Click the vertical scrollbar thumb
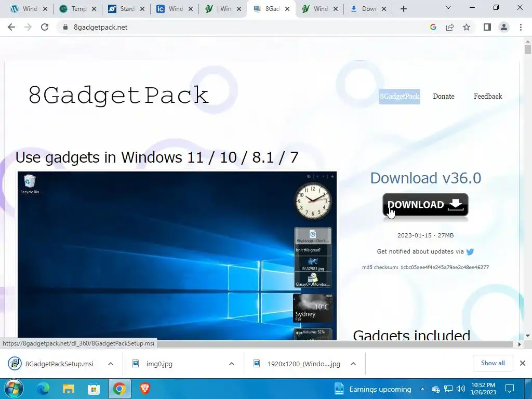The height and width of the screenshot is (399, 532). pyautogui.click(x=527, y=49)
